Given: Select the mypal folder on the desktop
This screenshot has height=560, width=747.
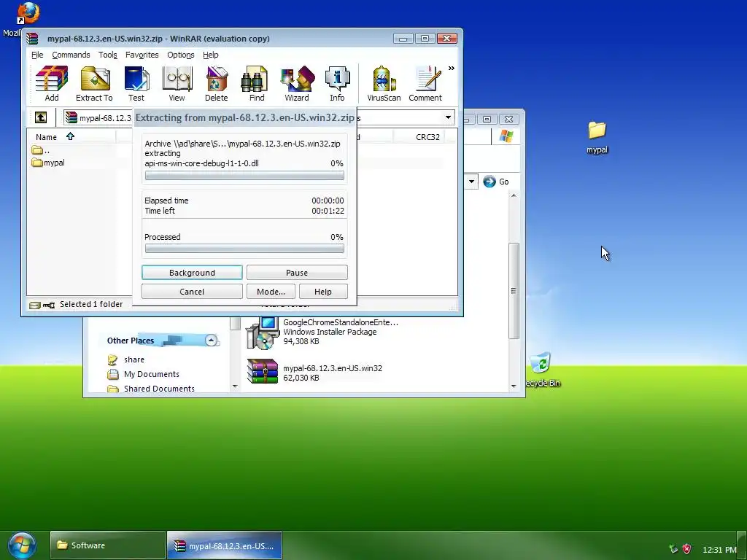Looking at the screenshot, I should 597,137.
